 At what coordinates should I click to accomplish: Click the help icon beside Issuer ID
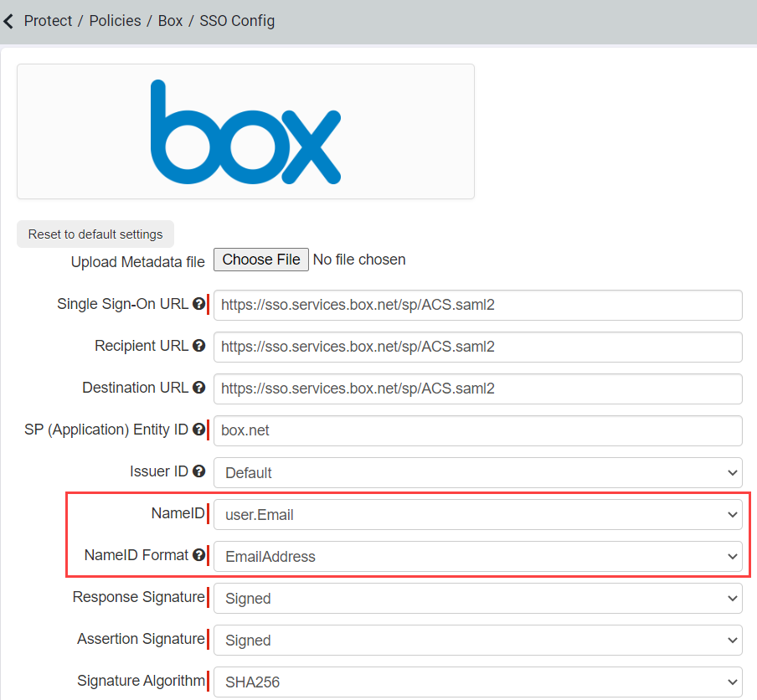[x=199, y=471]
